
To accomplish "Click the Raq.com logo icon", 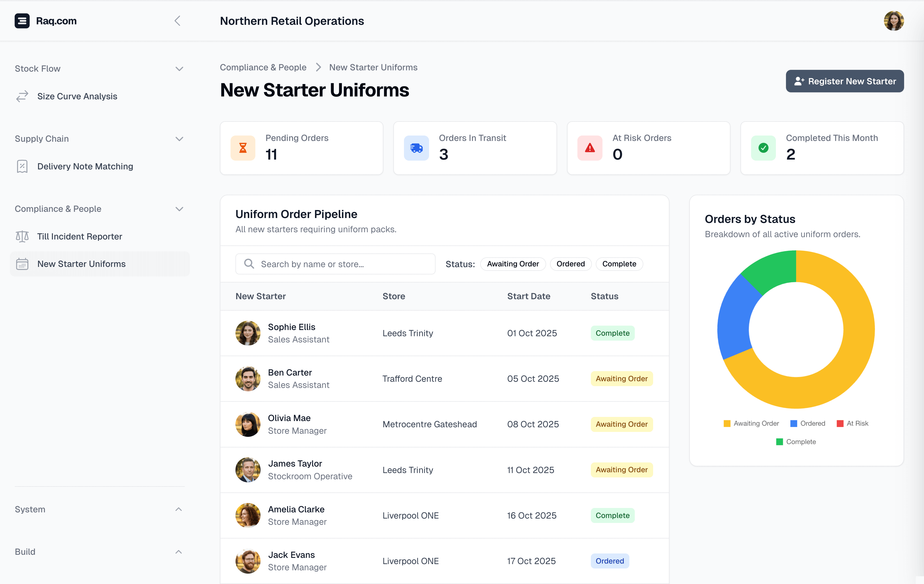I will (x=22, y=21).
